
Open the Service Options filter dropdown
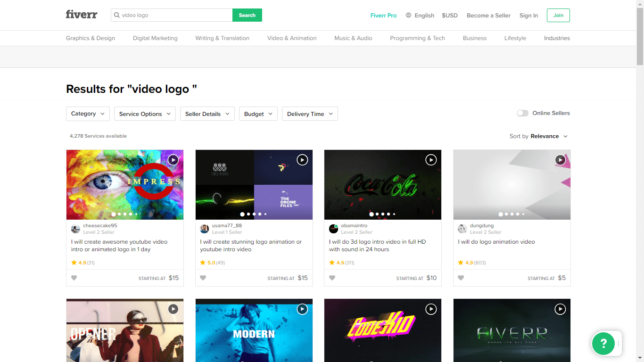[x=145, y=114]
